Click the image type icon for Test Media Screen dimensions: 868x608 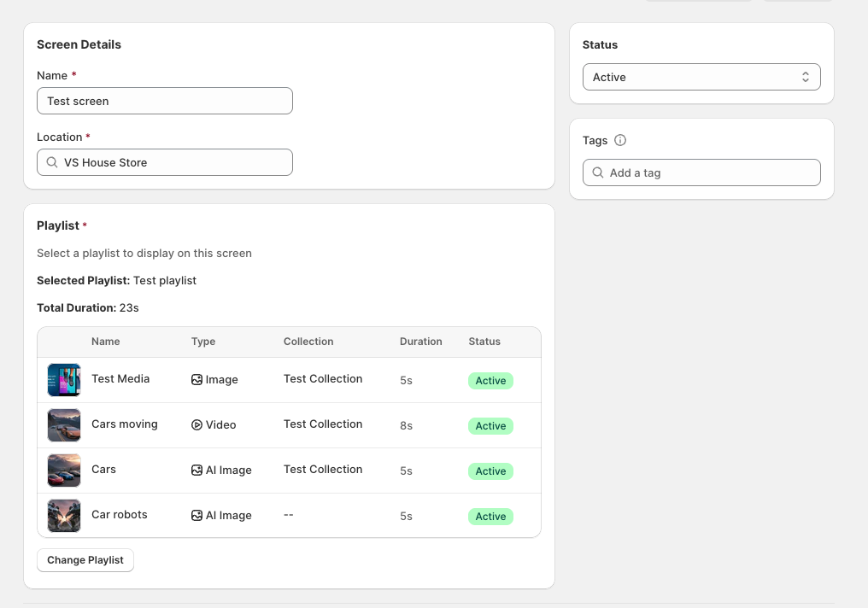tap(196, 379)
